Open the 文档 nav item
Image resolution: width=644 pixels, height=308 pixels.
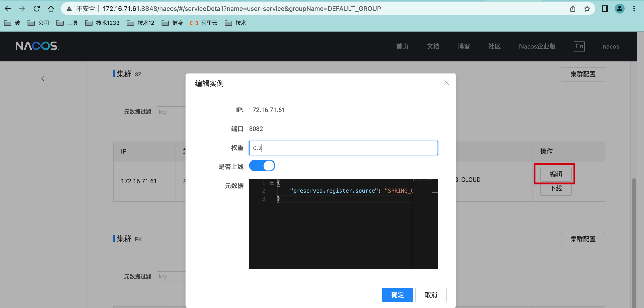click(x=433, y=46)
